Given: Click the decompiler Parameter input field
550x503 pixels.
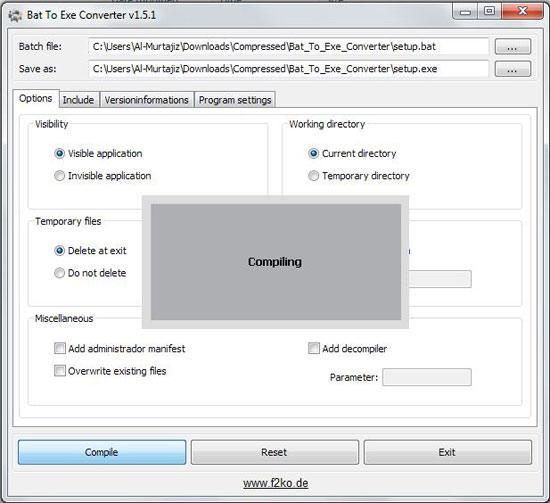Looking at the screenshot, I should click(427, 377).
